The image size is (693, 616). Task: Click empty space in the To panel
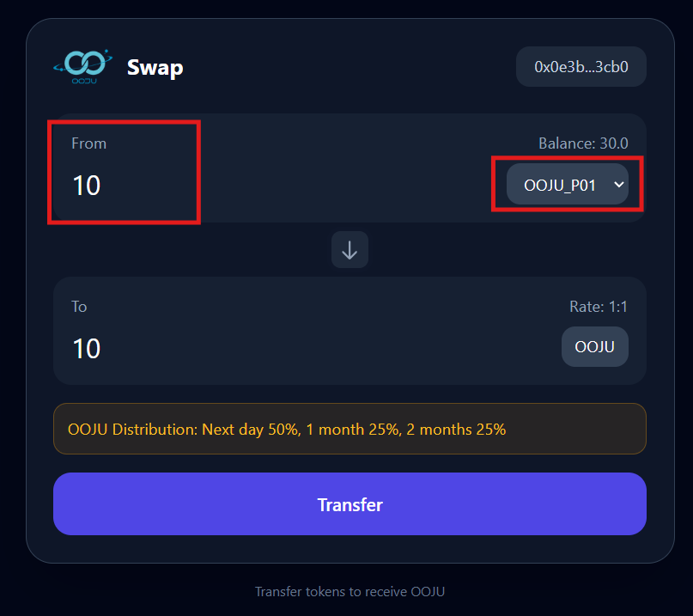tap(343, 335)
